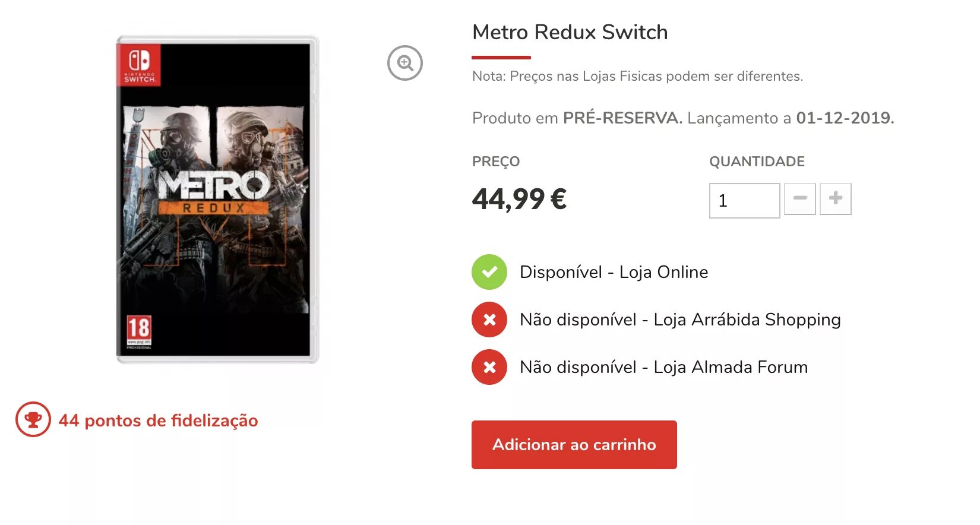The width and height of the screenshot is (980, 525).
Task: Decrease quantity with the minus button
Action: (x=800, y=199)
